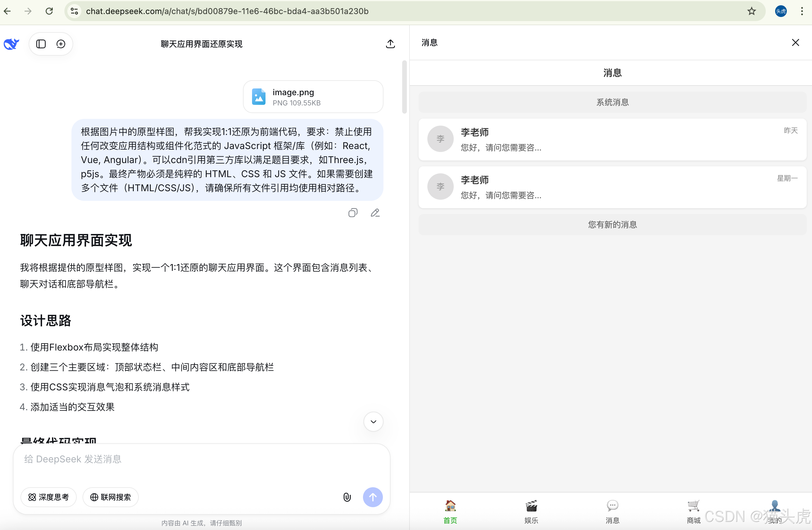Send message with the arrow button
This screenshot has width=812, height=530.
pyautogui.click(x=373, y=497)
